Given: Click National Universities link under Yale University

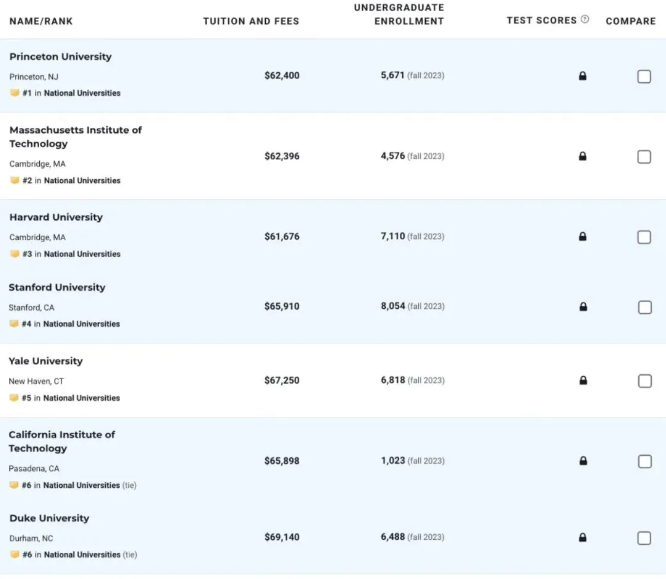Looking at the screenshot, I should 82,398.
